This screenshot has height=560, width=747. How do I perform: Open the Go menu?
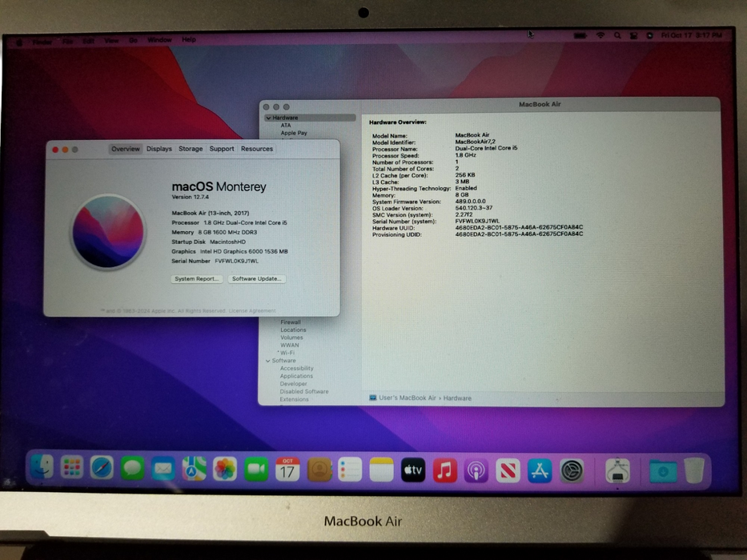tap(134, 41)
